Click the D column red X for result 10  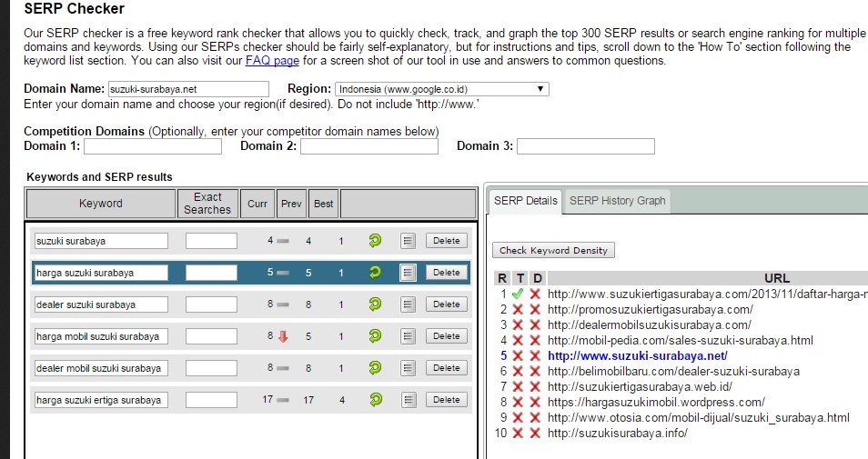tap(535, 433)
